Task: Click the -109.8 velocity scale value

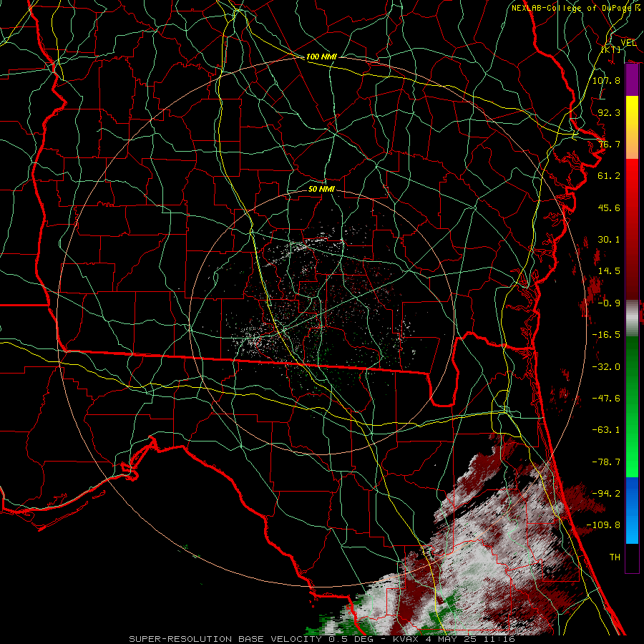Action: click(603, 525)
